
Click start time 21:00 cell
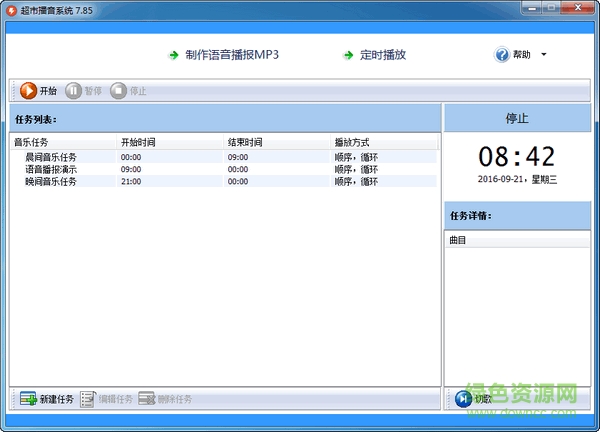click(131, 181)
